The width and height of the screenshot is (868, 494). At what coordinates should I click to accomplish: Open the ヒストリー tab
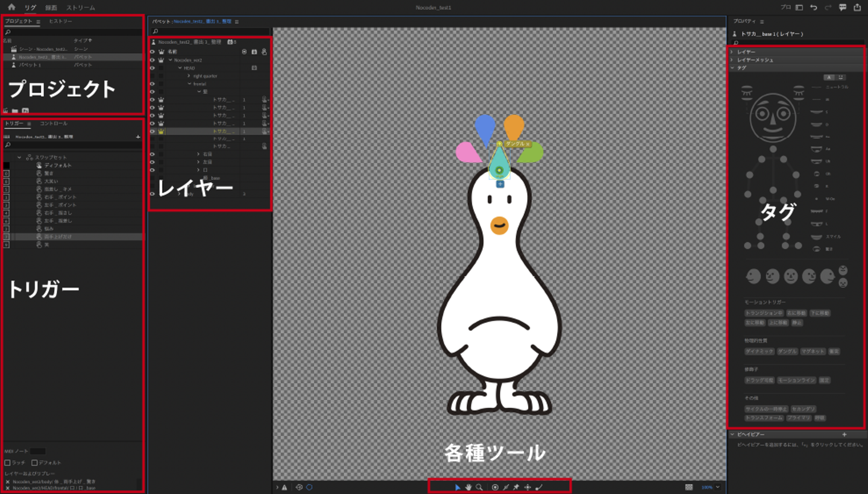(60, 21)
